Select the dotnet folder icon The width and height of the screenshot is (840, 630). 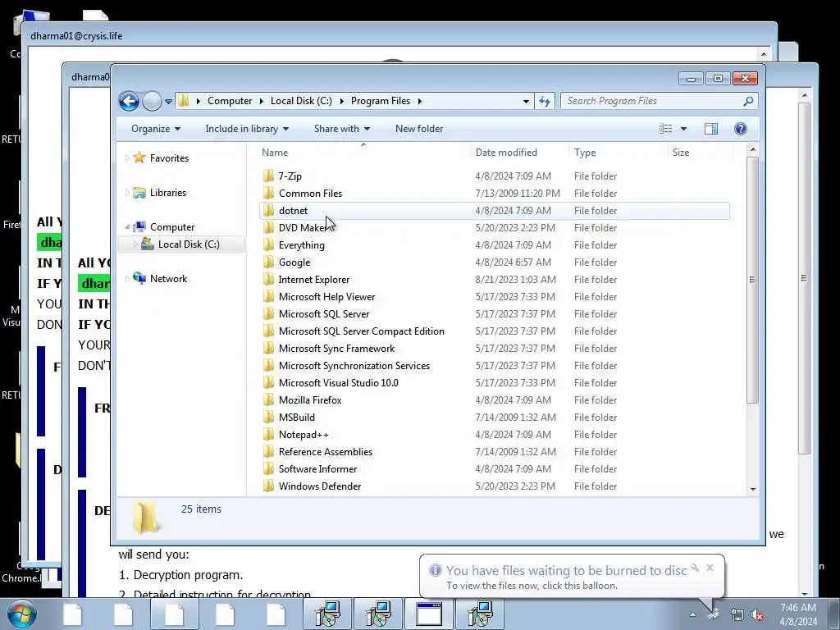tap(268, 211)
